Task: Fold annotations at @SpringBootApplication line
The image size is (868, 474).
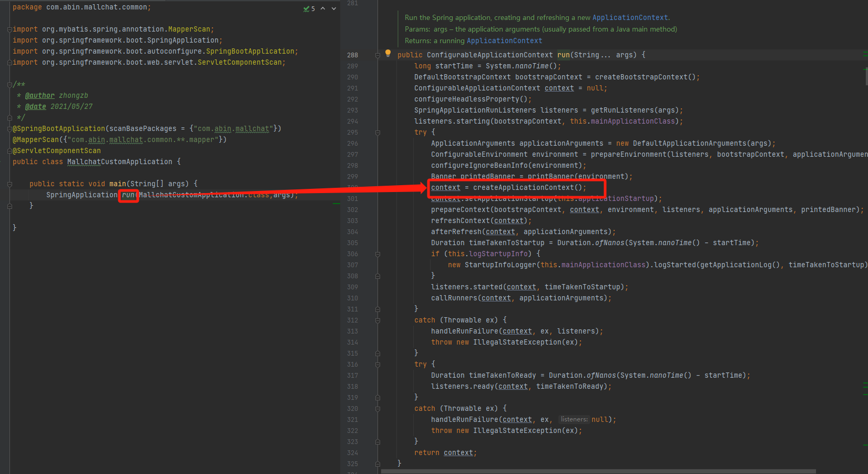Action: 9,129
